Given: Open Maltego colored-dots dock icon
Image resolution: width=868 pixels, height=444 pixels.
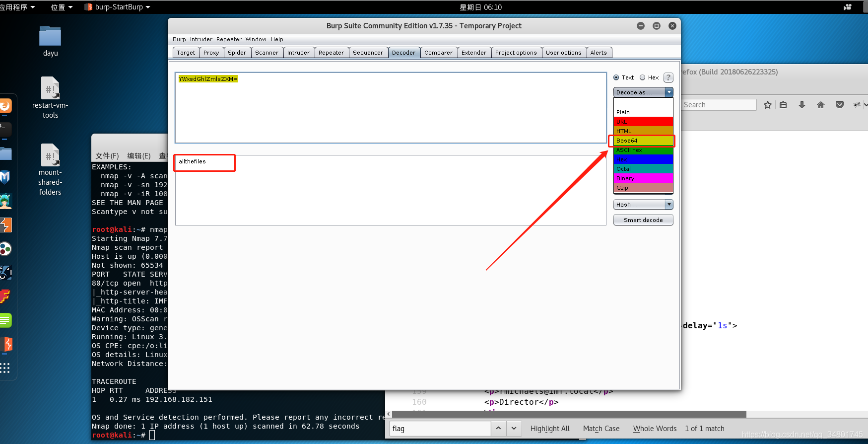Looking at the screenshot, I should 5,249.
